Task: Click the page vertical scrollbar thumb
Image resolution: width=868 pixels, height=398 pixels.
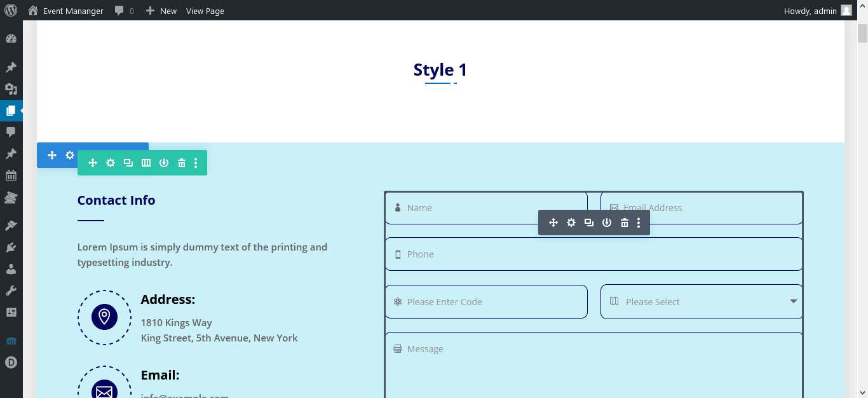Action: pyautogui.click(x=862, y=33)
